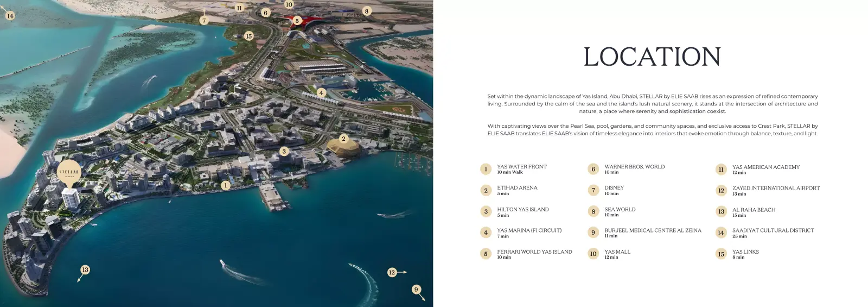Click the paragraph starting 'With captivating views'
868x307 pixels.
coord(652,129)
